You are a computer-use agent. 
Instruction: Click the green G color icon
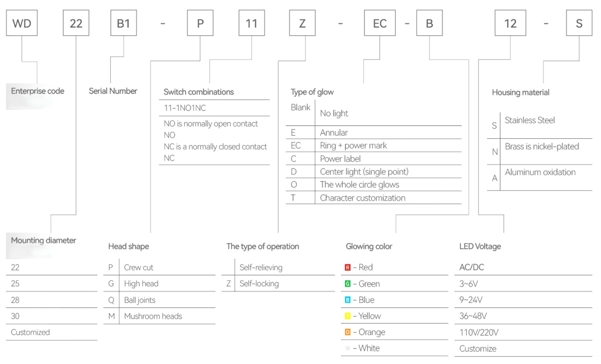tap(347, 284)
